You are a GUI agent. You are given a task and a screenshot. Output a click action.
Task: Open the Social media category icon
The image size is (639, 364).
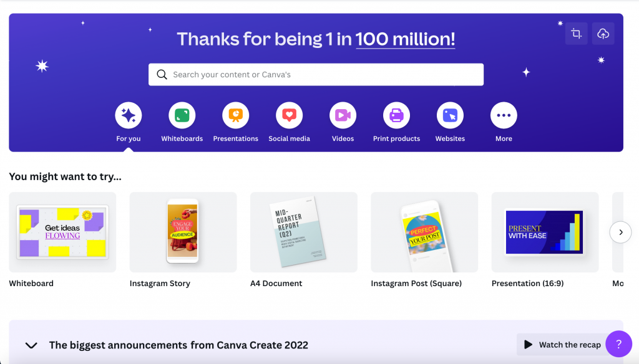290,115
